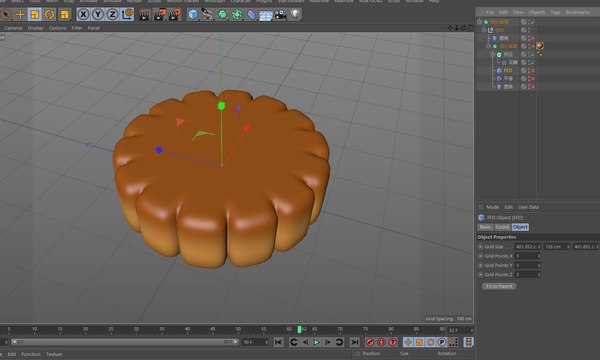The image size is (600, 360).
Task: Click the timeline playhead at frame 62
Action: (x=299, y=329)
